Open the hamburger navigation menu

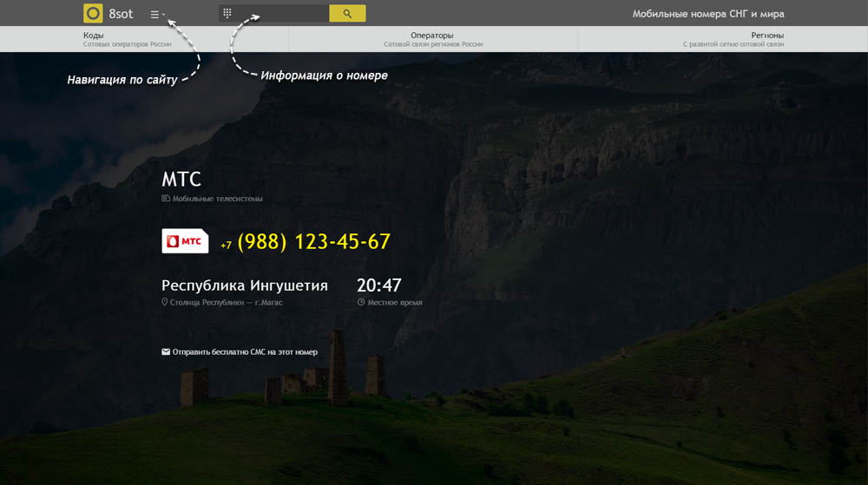point(157,15)
